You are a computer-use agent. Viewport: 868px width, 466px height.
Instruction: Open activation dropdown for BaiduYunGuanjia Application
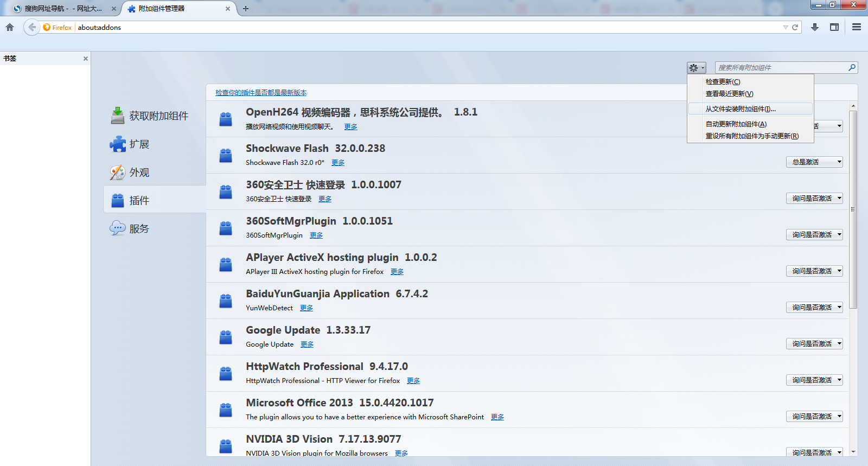[814, 307]
